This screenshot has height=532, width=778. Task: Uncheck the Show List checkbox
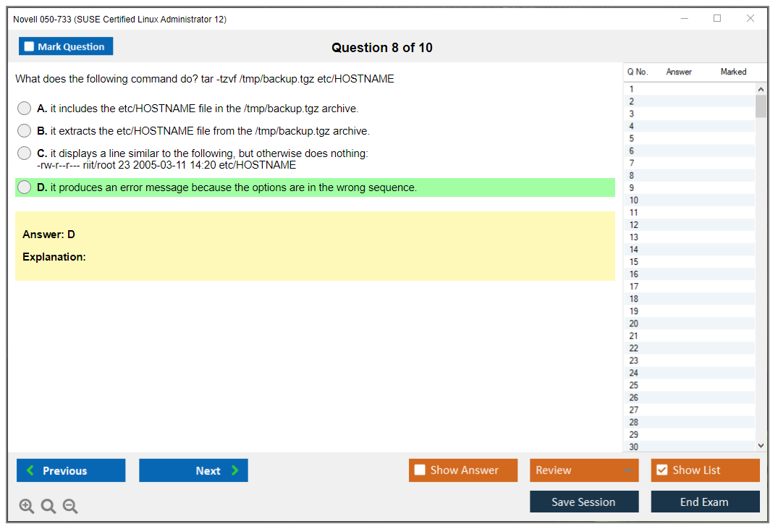[x=661, y=470]
